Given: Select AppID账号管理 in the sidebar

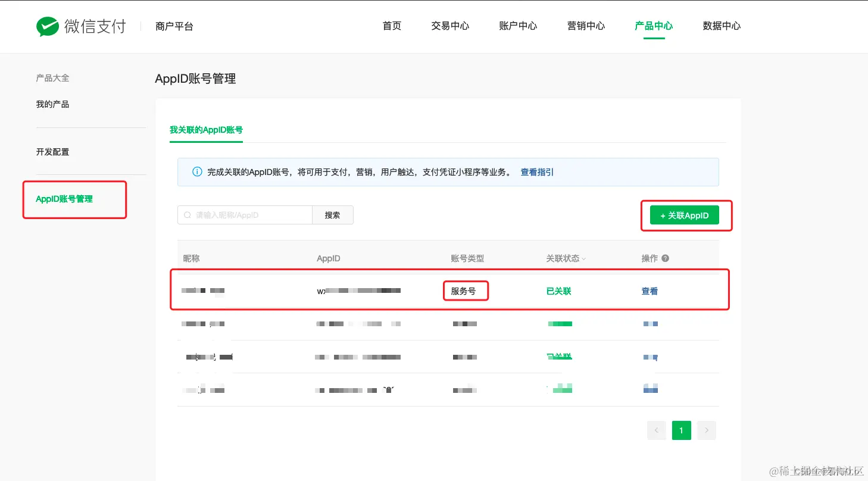Looking at the screenshot, I should [x=64, y=199].
